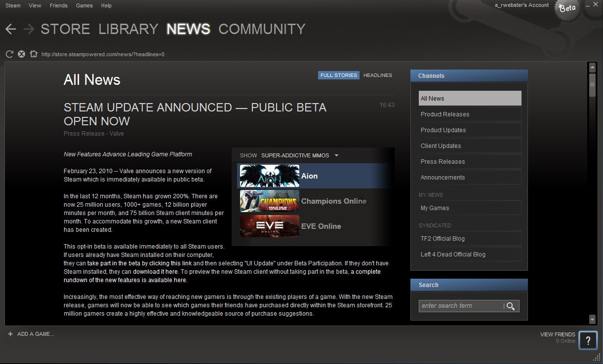Viewport: 603px width, 364px height.
Task: Switch to the STORE section
Action: 65,29
